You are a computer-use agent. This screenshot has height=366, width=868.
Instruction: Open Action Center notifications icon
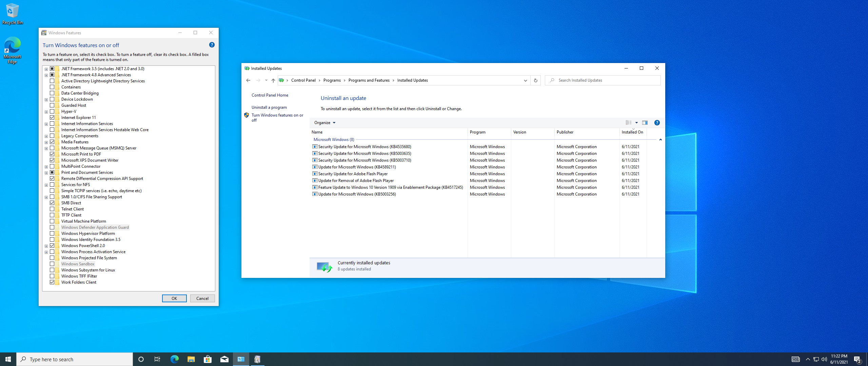[857, 359]
